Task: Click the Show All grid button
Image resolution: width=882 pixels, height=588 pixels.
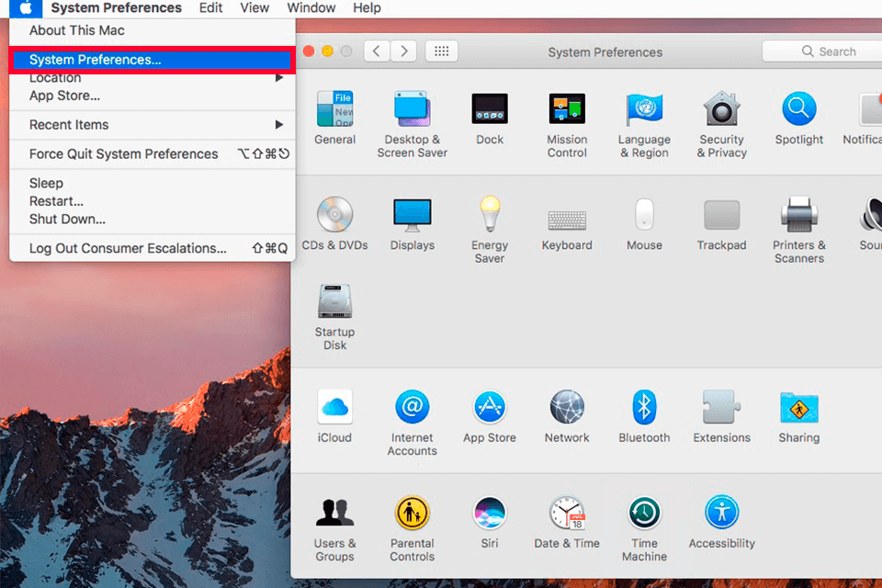Action: point(442,51)
